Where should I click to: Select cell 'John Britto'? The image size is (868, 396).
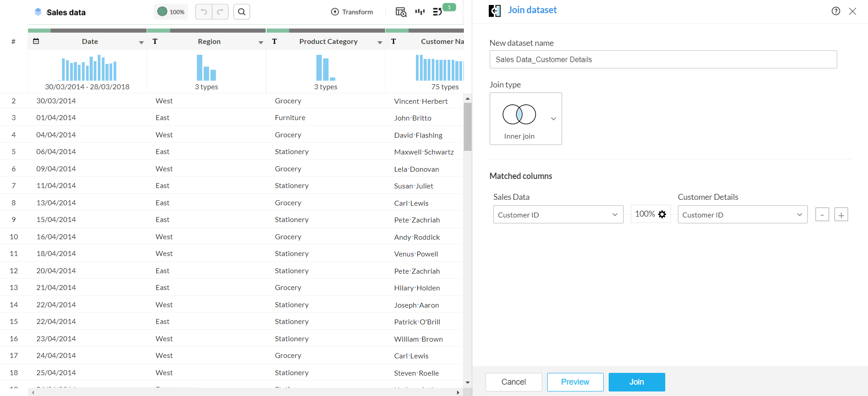click(x=413, y=118)
